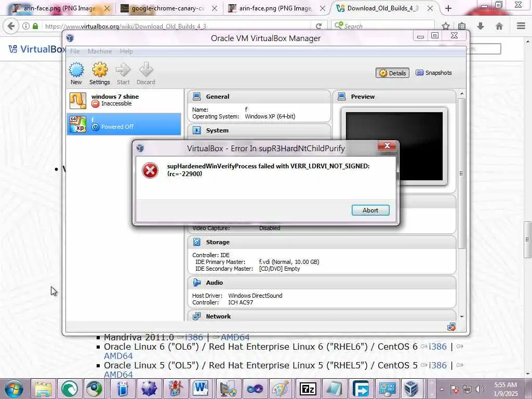Click the Abort button in error dialog
Screen dimensions: 532x399
(370, 210)
